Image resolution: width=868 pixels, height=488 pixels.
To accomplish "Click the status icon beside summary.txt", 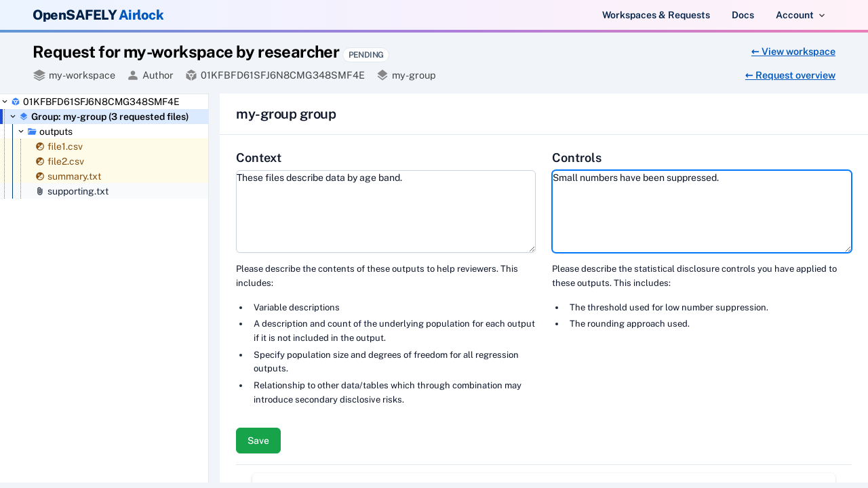I will click(39, 176).
